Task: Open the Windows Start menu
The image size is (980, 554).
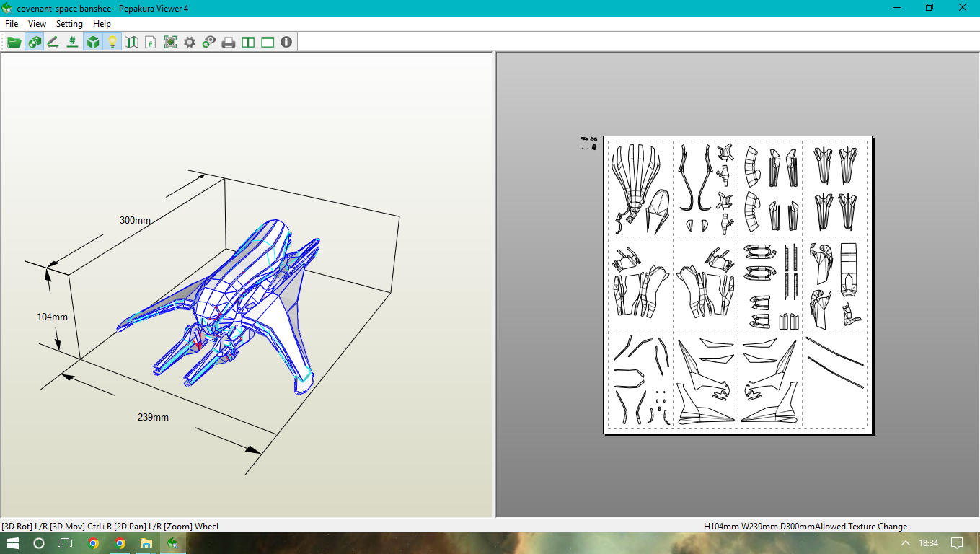Action: coord(13,543)
